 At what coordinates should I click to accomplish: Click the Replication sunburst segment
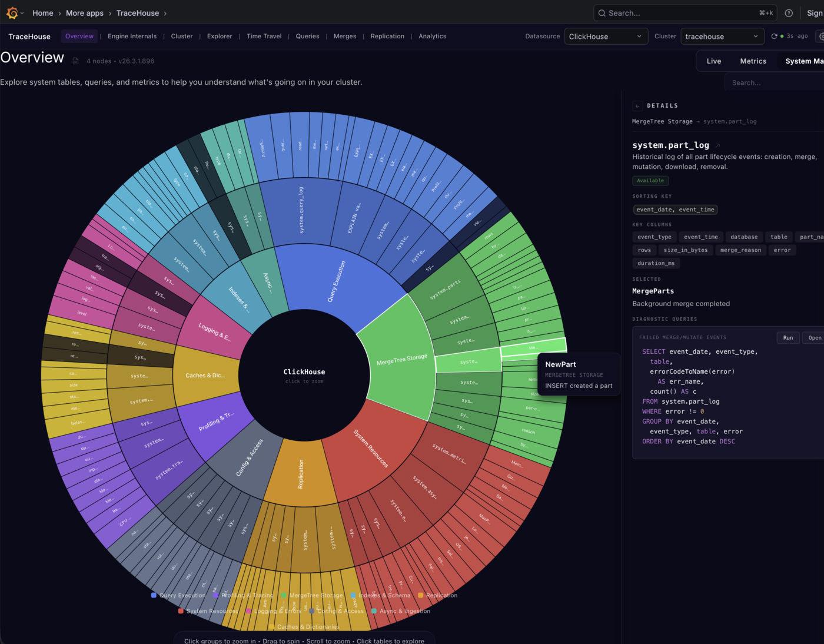(x=301, y=474)
